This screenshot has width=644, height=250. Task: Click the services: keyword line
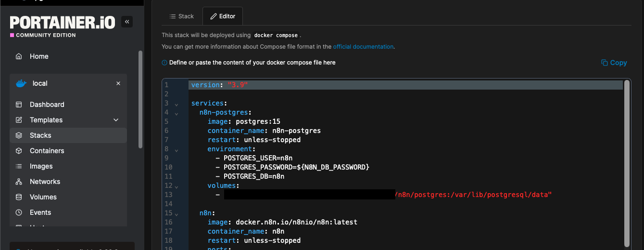(209, 103)
